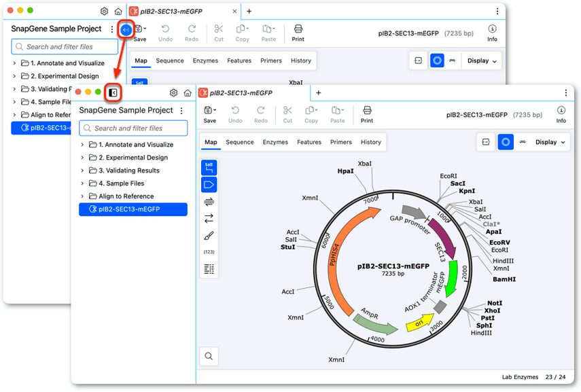
Task: Select the paintbrush color icon in side toolbar
Action: pyautogui.click(x=209, y=236)
